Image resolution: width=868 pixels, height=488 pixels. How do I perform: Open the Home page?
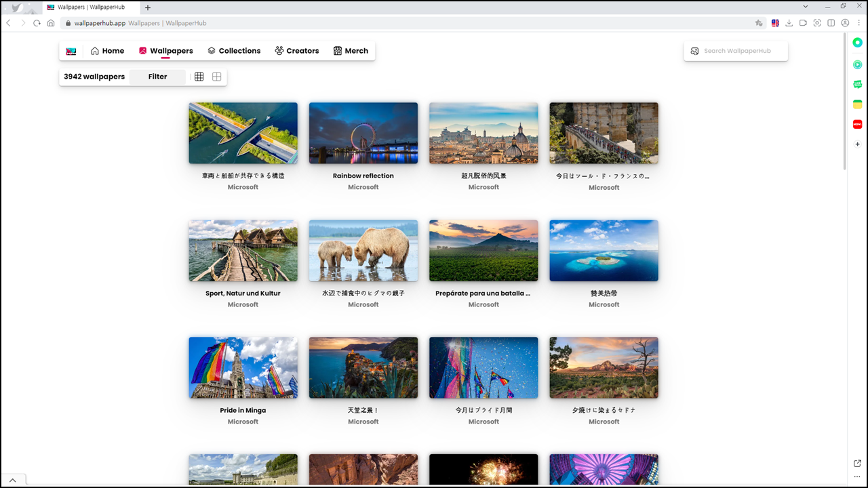pos(107,51)
